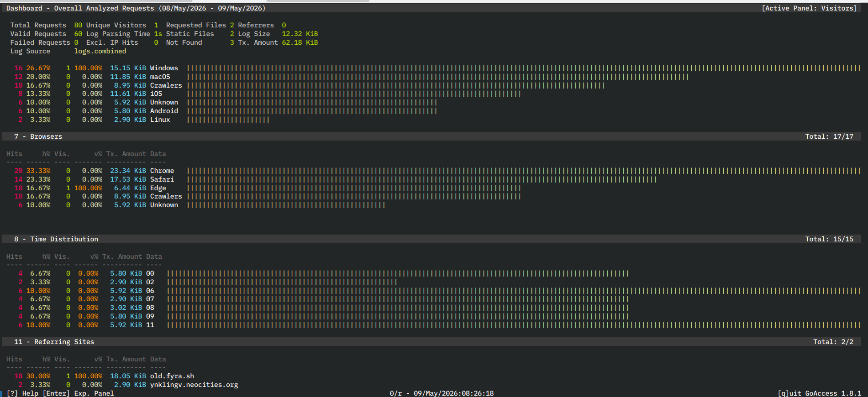Click the 'Unique Visitors' label
Viewport: 868px width, 397px height.
click(x=116, y=25)
